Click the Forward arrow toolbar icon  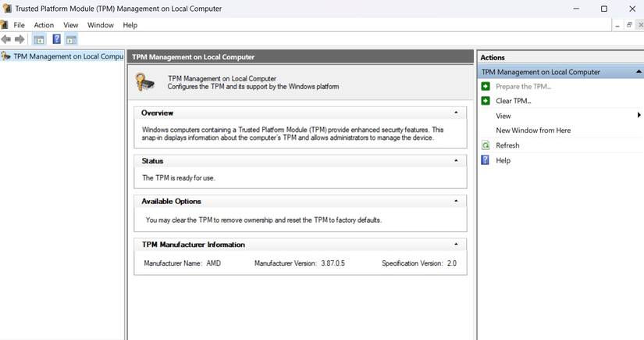[20, 39]
